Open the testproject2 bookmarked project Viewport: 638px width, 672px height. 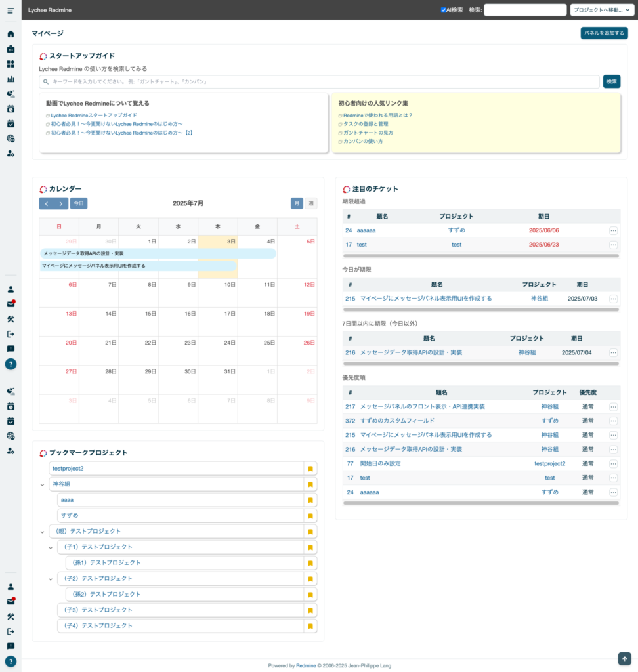coord(68,469)
